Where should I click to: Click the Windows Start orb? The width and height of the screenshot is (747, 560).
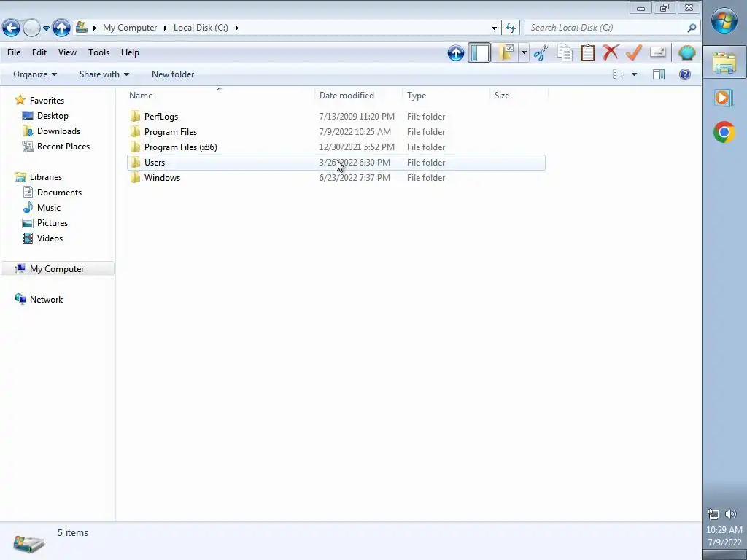pyautogui.click(x=724, y=21)
